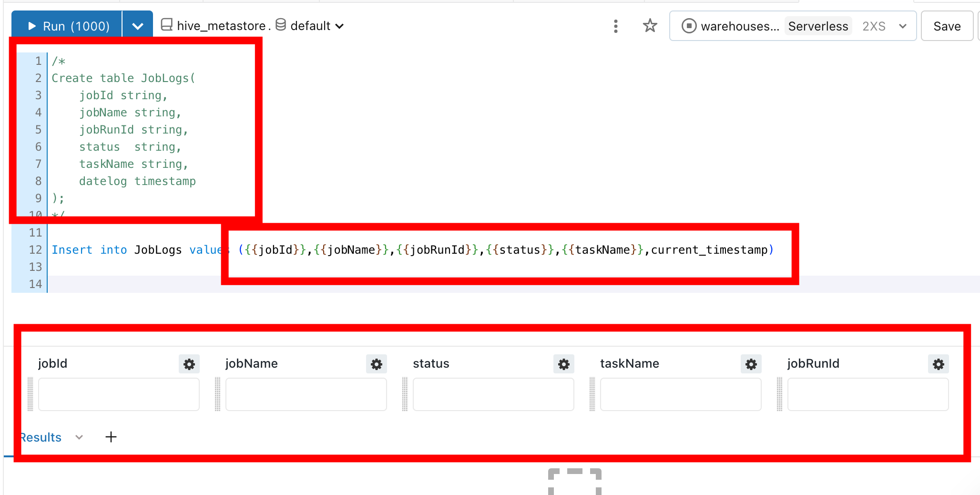The height and width of the screenshot is (495, 980).
Task: Favorite this query with the star icon
Action: click(x=650, y=26)
